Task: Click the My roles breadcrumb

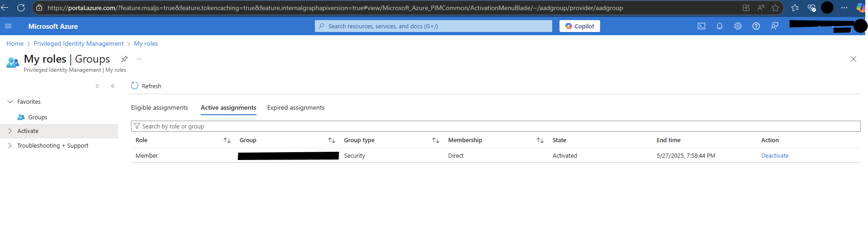Action: coord(146,43)
